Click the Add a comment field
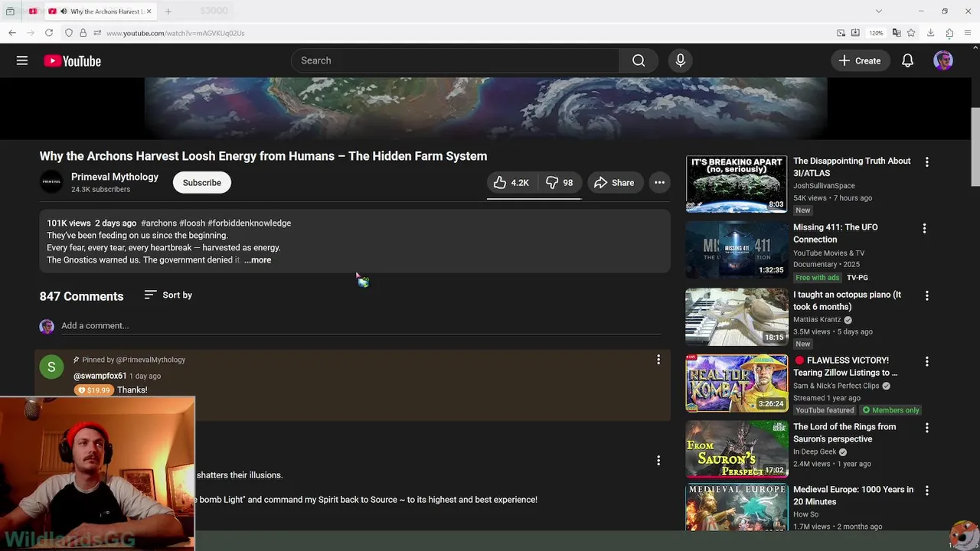The width and height of the screenshot is (980, 551). tap(360, 326)
